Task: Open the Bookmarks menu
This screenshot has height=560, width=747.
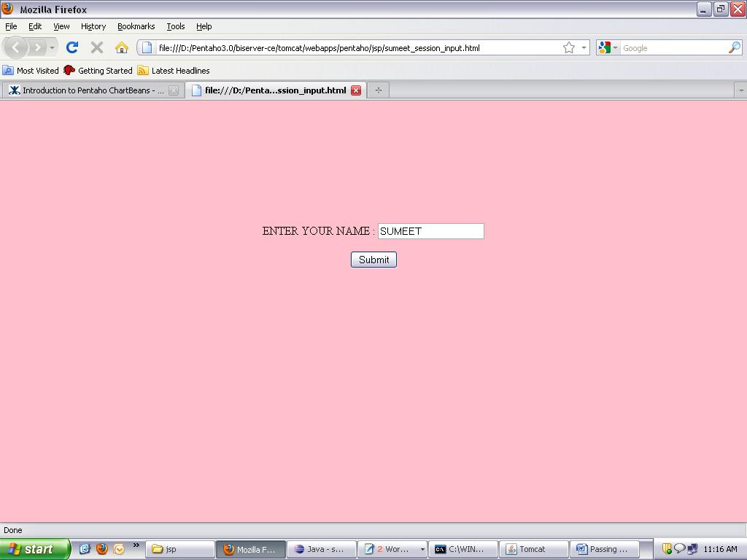Action: [x=136, y=26]
